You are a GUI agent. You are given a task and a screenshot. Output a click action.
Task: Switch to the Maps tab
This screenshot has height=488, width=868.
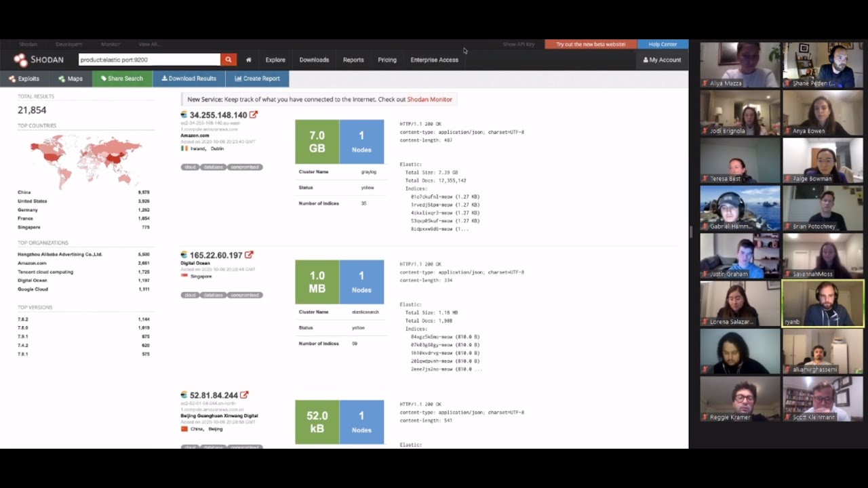(71, 79)
